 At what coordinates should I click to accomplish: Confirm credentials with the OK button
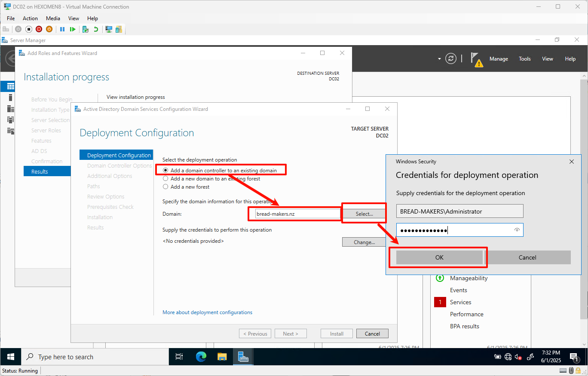(x=439, y=257)
